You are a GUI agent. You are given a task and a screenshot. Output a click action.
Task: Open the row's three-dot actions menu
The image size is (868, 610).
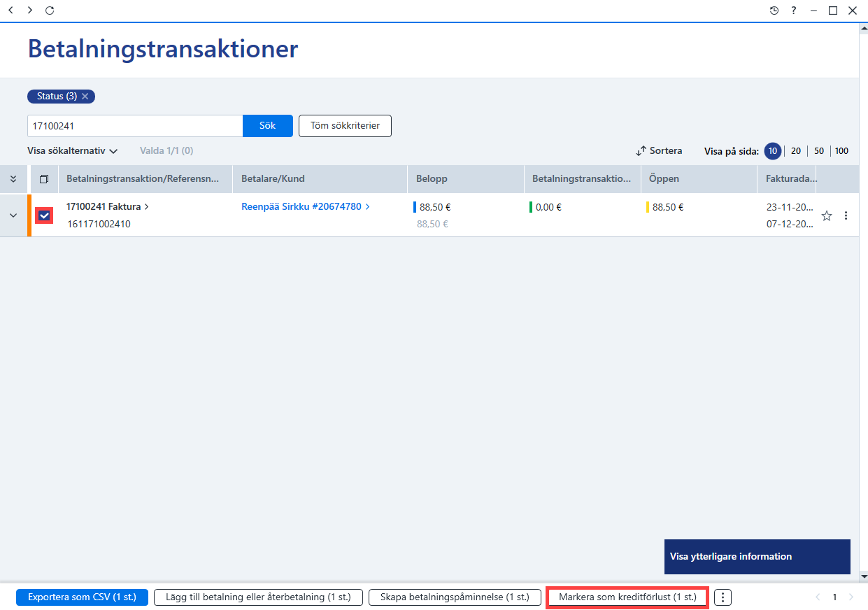coord(846,215)
